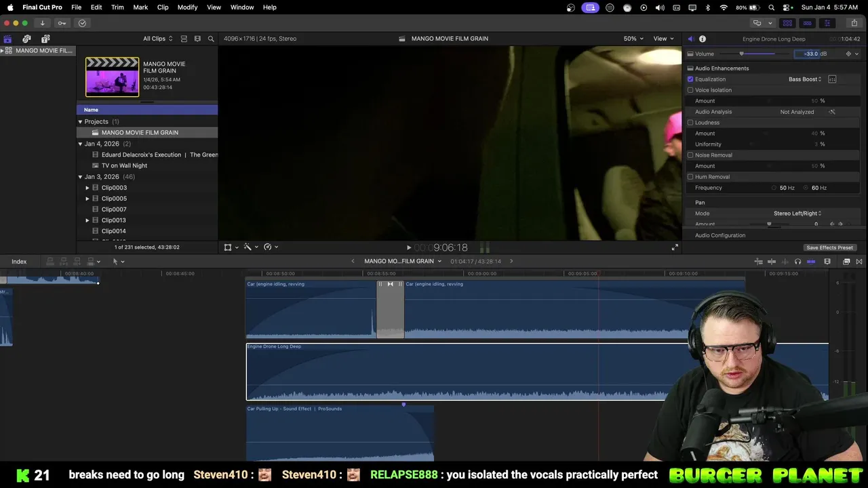Select 50 Hz hum frequency radio

pos(774,188)
